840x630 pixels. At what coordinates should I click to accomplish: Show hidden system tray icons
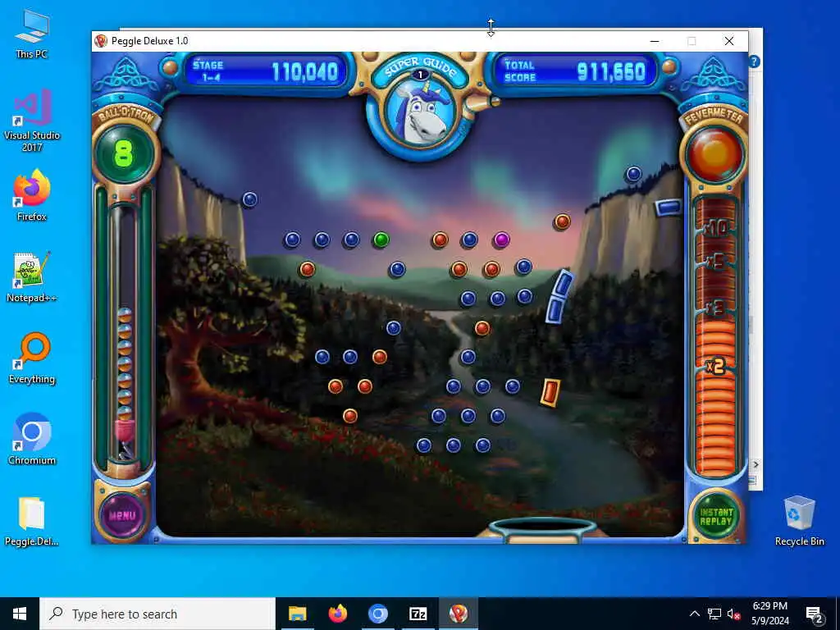[694, 614]
